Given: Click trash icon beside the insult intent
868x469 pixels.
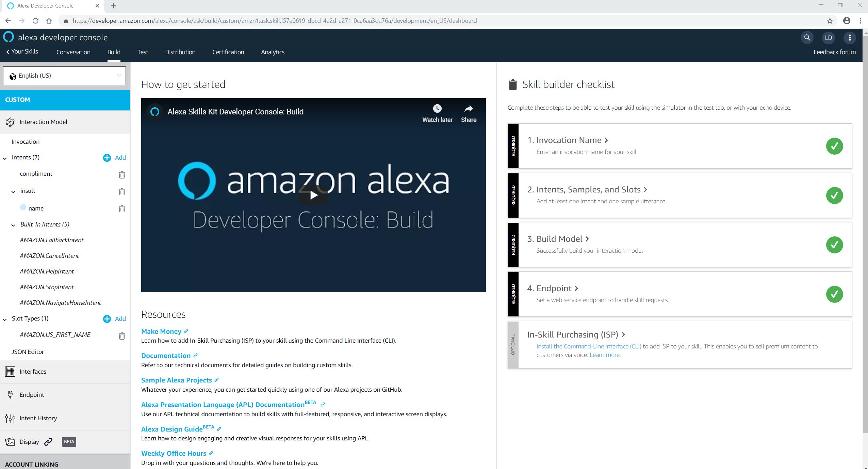Looking at the screenshot, I should 122,191.
